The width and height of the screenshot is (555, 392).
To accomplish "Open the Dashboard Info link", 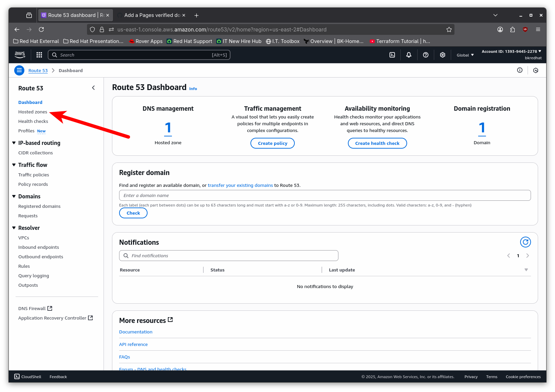I will [193, 89].
